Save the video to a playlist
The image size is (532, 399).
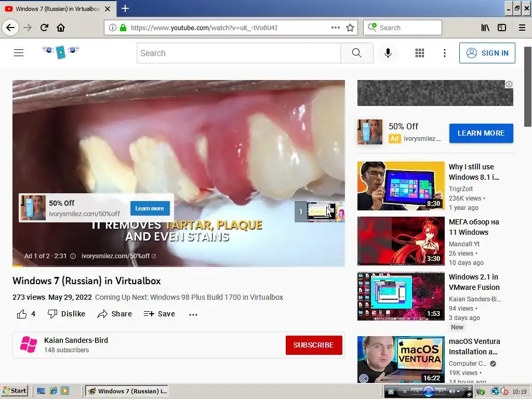click(159, 314)
